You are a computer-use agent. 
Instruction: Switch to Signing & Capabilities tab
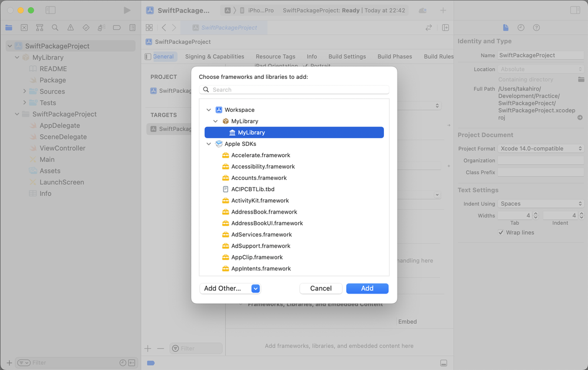click(214, 56)
